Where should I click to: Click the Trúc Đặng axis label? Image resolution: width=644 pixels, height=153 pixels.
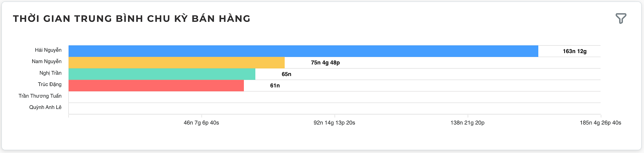pyautogui.click(x=50, y=84)
